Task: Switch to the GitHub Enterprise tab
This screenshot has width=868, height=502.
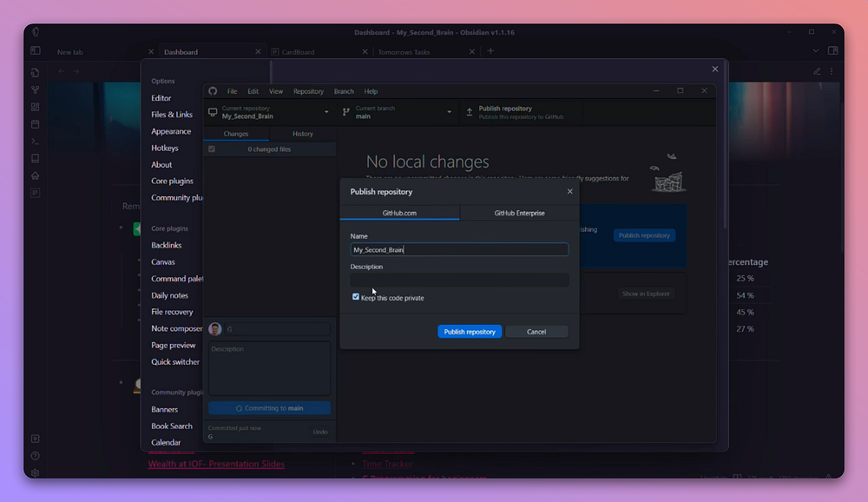Action: point(519,213)
